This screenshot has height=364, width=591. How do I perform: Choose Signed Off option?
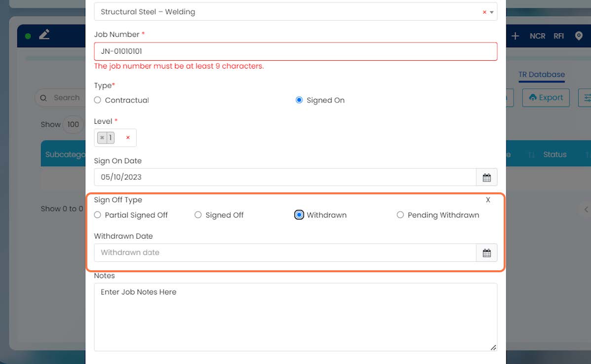click(198, 215)
